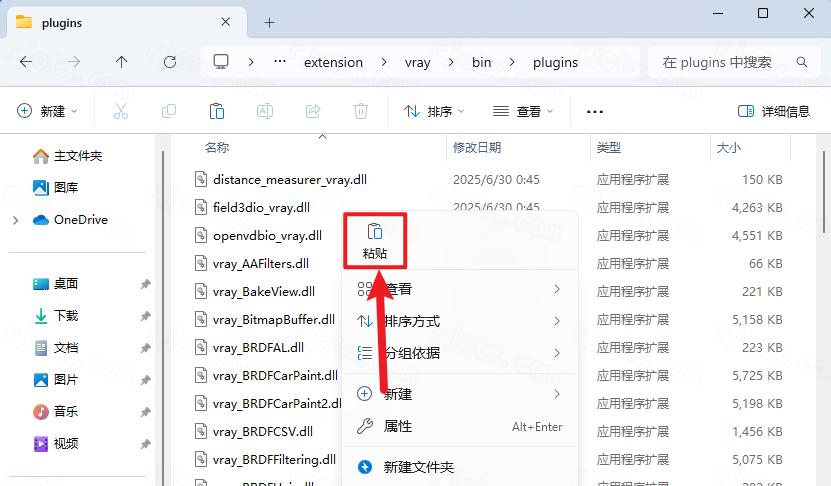Click the Share icon in toolbar

pos(313,111)
